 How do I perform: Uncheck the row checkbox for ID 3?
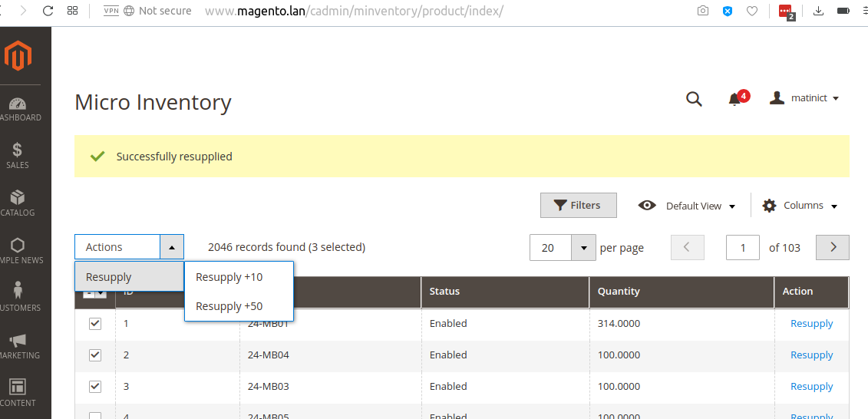pos(95,387)
